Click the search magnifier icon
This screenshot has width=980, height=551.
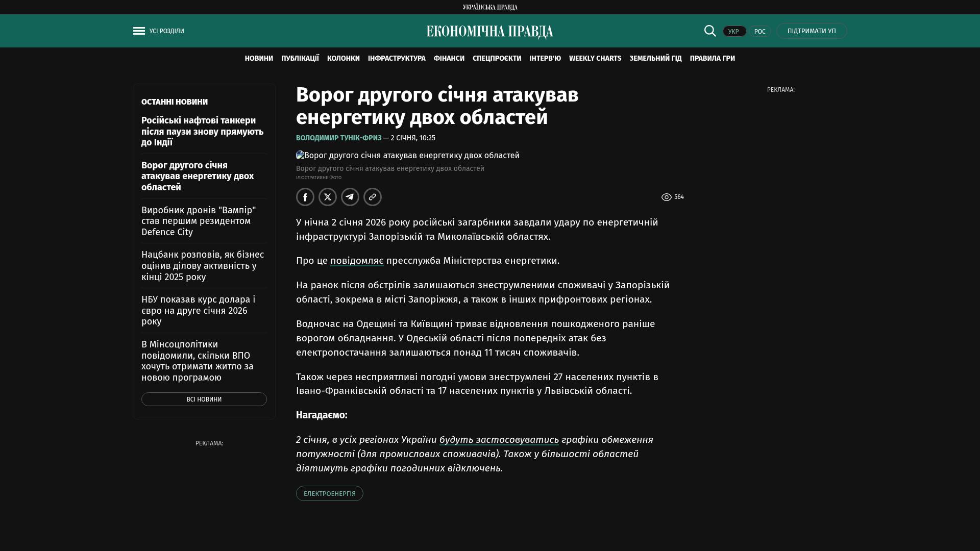(710, 31)
